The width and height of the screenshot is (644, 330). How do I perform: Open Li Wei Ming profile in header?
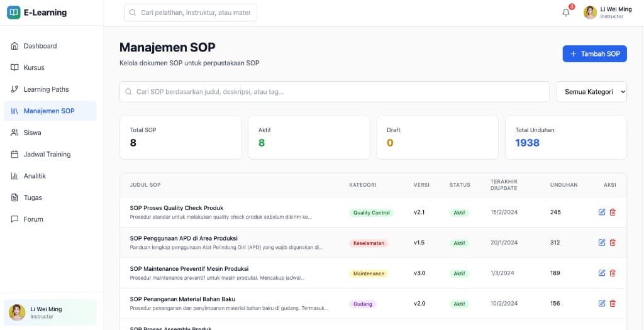pyautogui.click(x=608, y=13)
